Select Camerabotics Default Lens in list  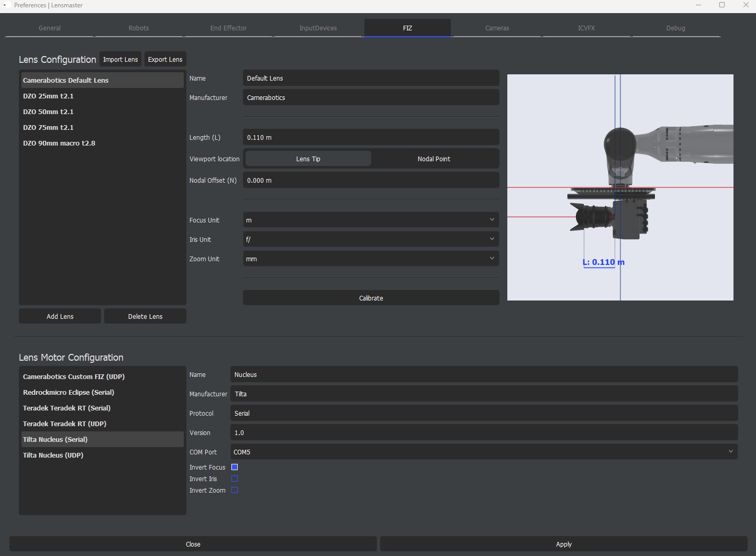[103, 80]
